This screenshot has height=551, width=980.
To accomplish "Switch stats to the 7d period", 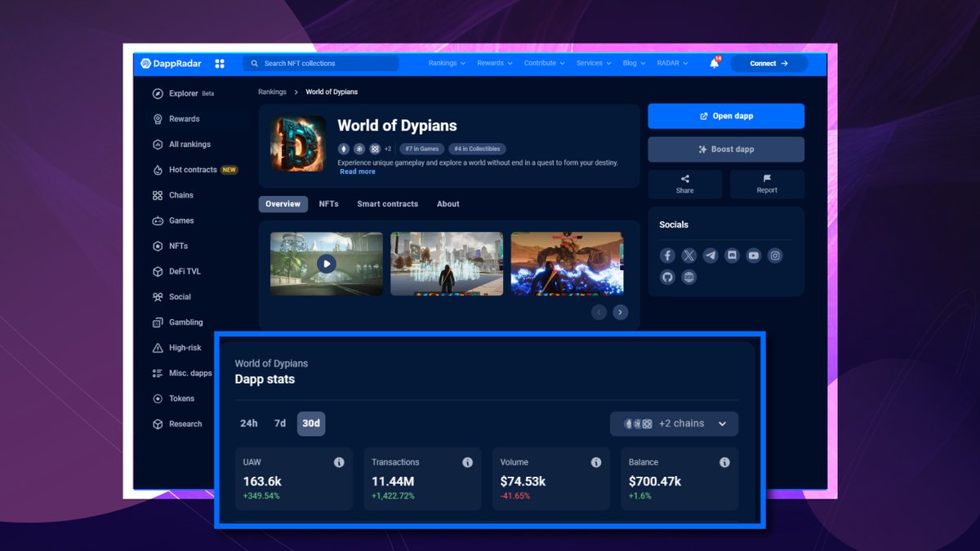I will click(x=278, y=424).
